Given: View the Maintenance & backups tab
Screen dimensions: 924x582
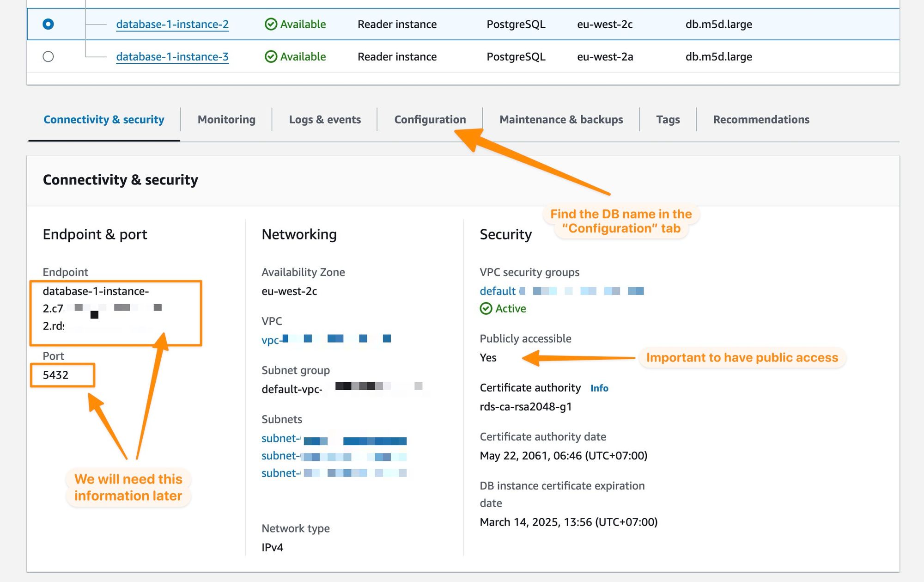Looking at the screenshot, I should coord(561,119).
